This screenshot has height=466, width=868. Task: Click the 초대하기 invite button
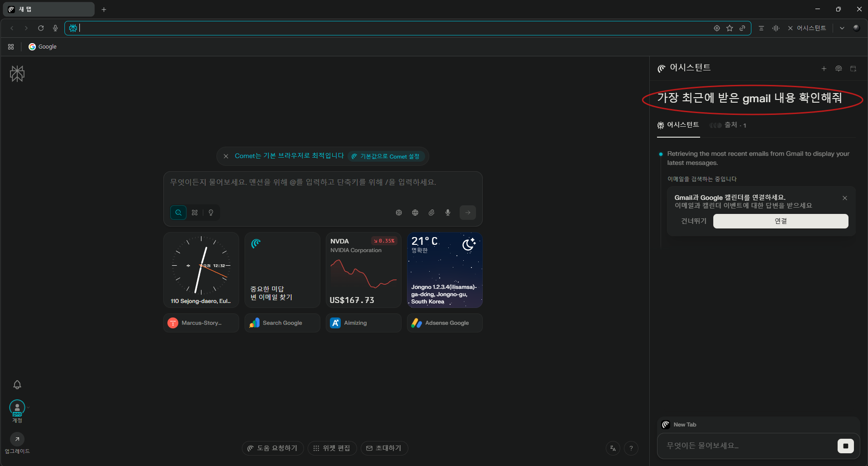coord(384,448)
